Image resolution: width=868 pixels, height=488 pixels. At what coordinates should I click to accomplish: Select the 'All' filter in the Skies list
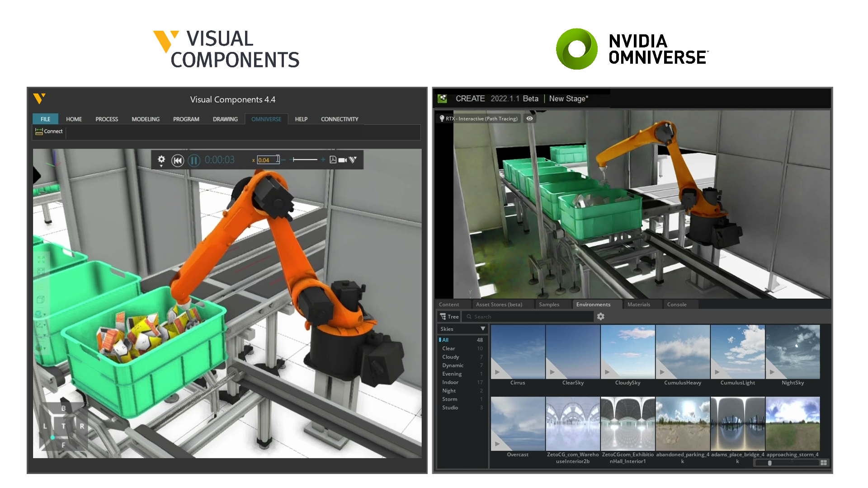pos(445,340)
